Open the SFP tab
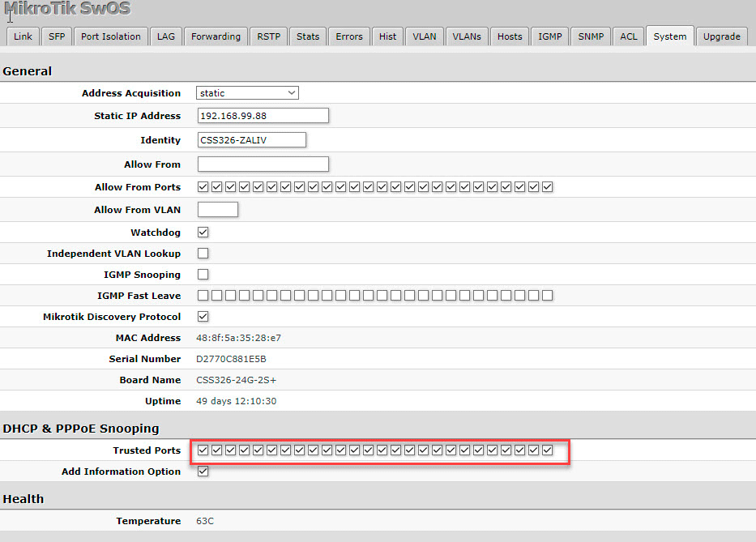Viewport: 756px width, 542px height. tap(57, 36)
